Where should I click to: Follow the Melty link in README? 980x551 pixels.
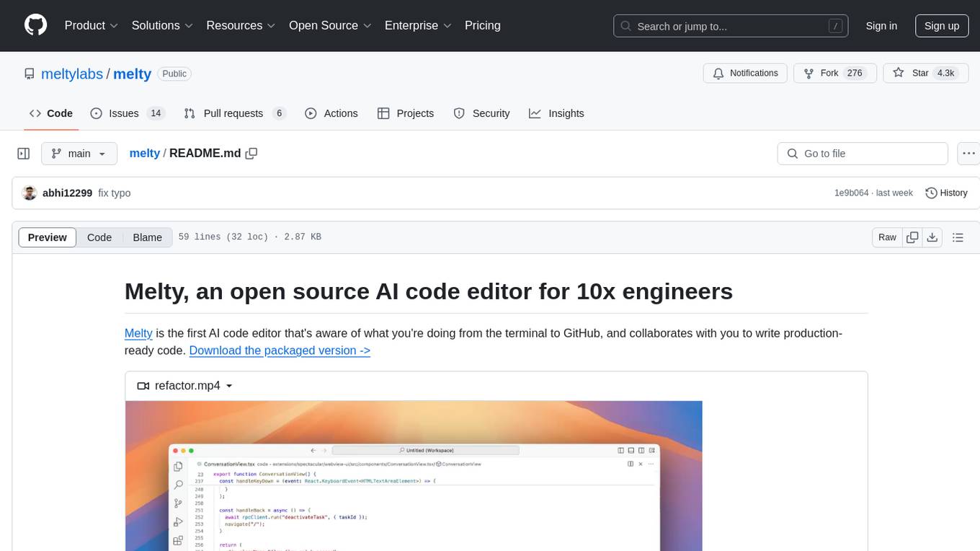[138, 333]
